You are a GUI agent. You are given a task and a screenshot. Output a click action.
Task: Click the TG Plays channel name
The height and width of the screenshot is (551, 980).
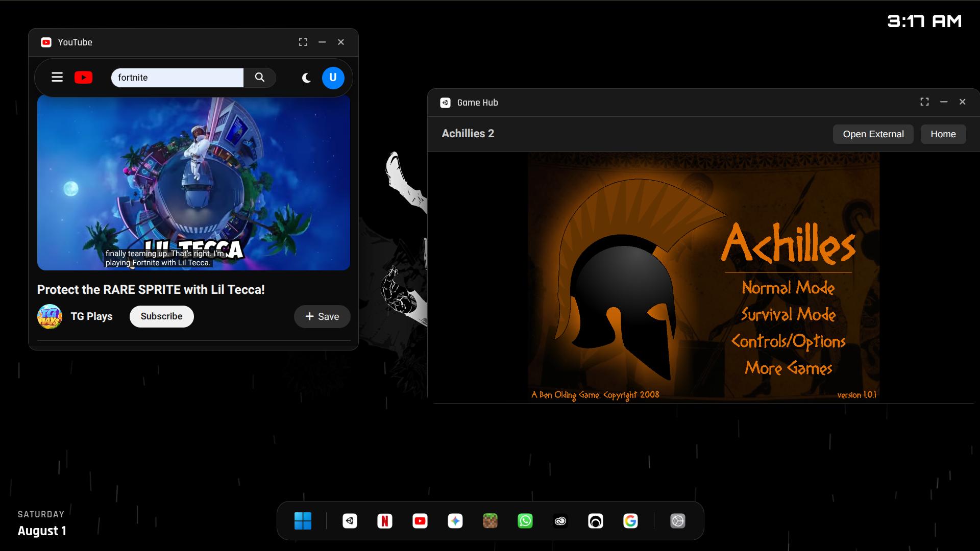[x=92, y=316]
